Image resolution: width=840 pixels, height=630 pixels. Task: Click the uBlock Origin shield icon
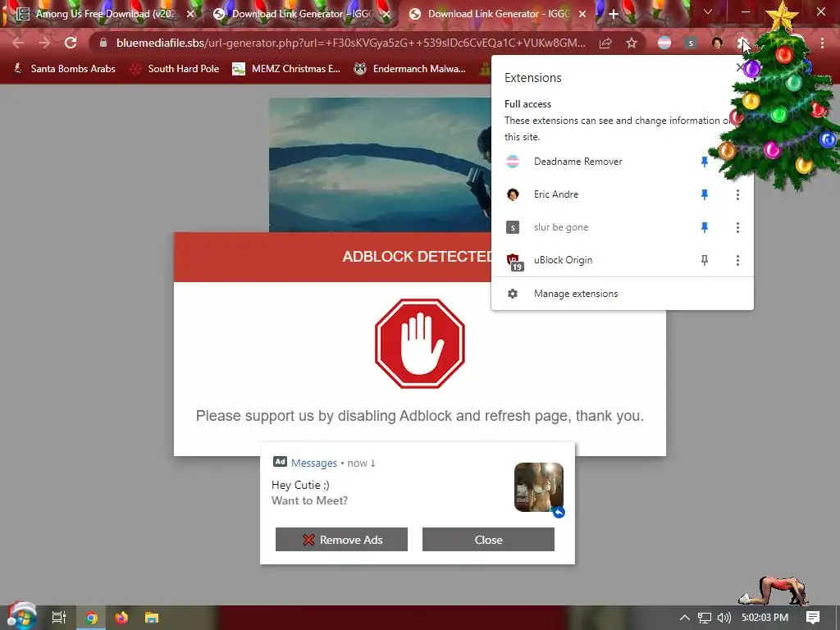tap(514, 260)
